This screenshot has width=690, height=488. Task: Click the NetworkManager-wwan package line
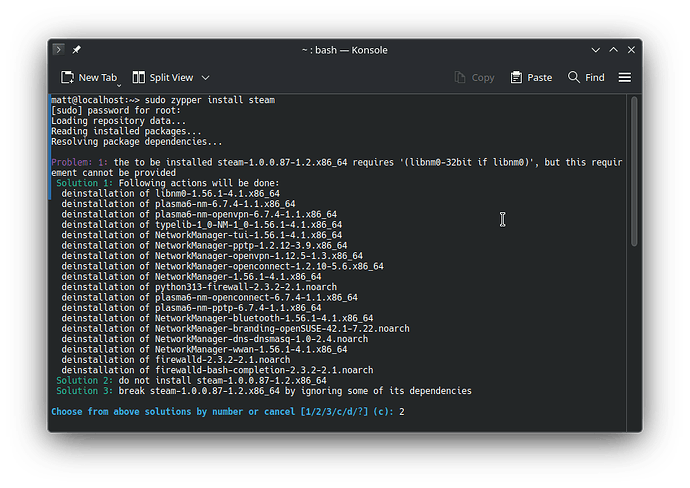(x=204, y=349)
